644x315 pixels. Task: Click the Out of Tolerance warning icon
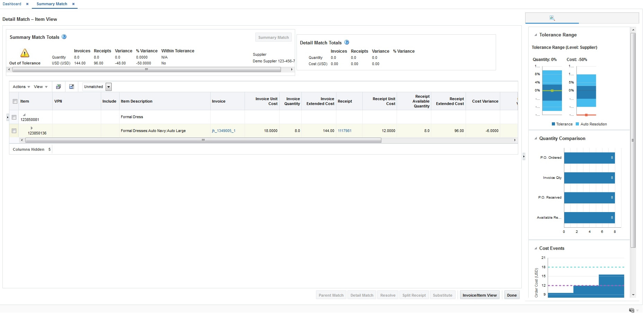click(24, 53)
